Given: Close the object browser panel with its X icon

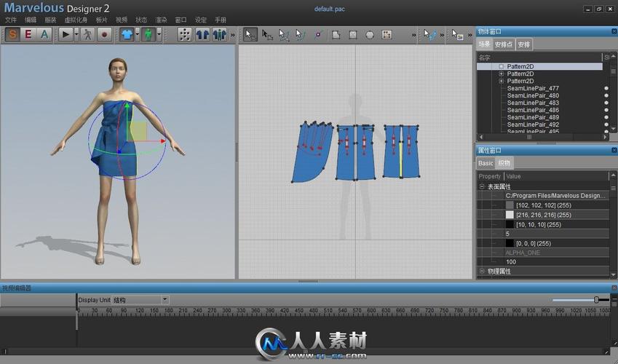Looking at the screenshot, I should pyautogui.click(x=614, y=31).
